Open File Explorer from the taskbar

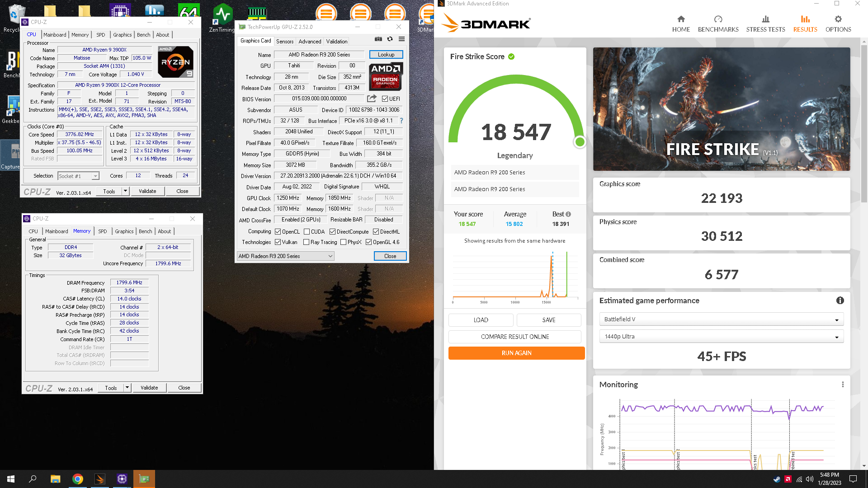coord(55,479)
